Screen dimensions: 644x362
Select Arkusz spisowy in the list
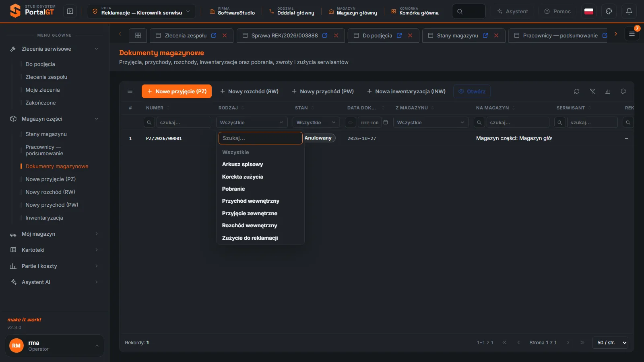[260, 164]
